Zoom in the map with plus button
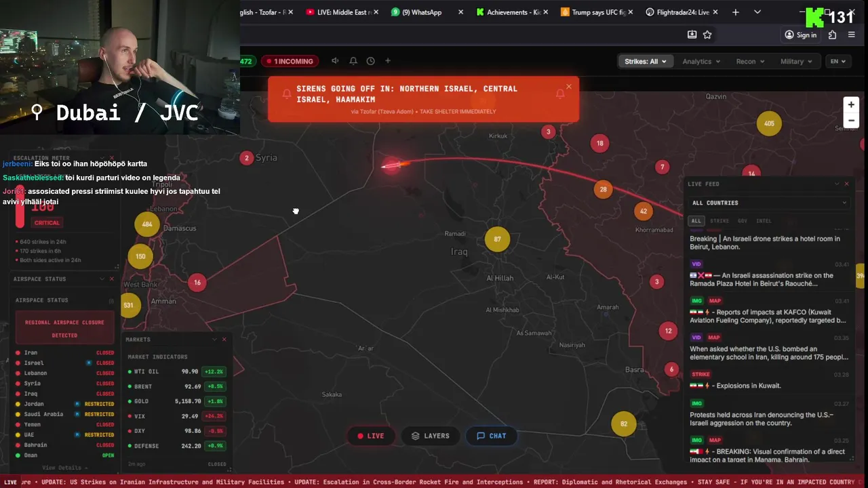Screen dimensions: 868x488 click(x=851, y=104)
